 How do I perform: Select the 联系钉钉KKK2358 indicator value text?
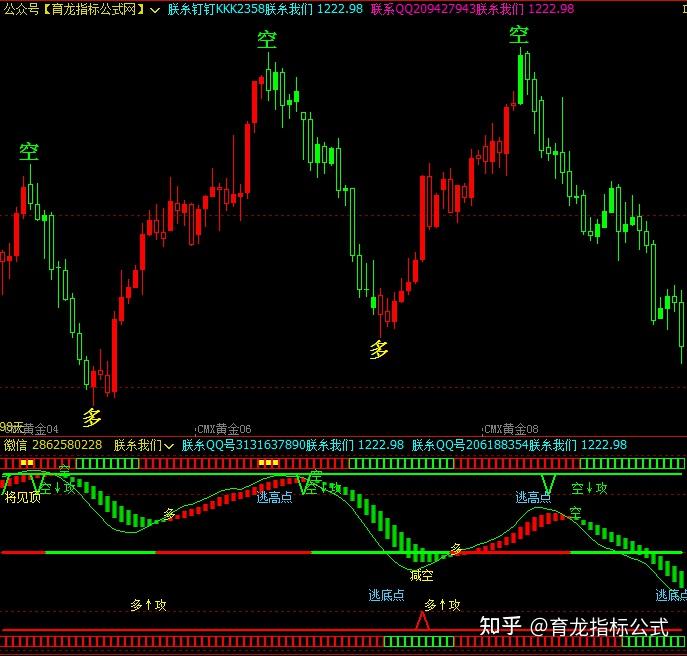[x=265, y=9]
